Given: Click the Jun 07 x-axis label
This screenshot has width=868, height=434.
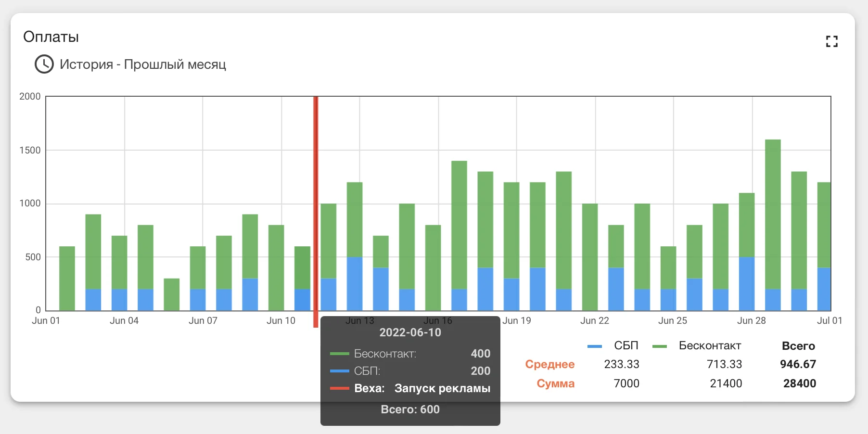Looking at the screenshot, I should point(203,320).
